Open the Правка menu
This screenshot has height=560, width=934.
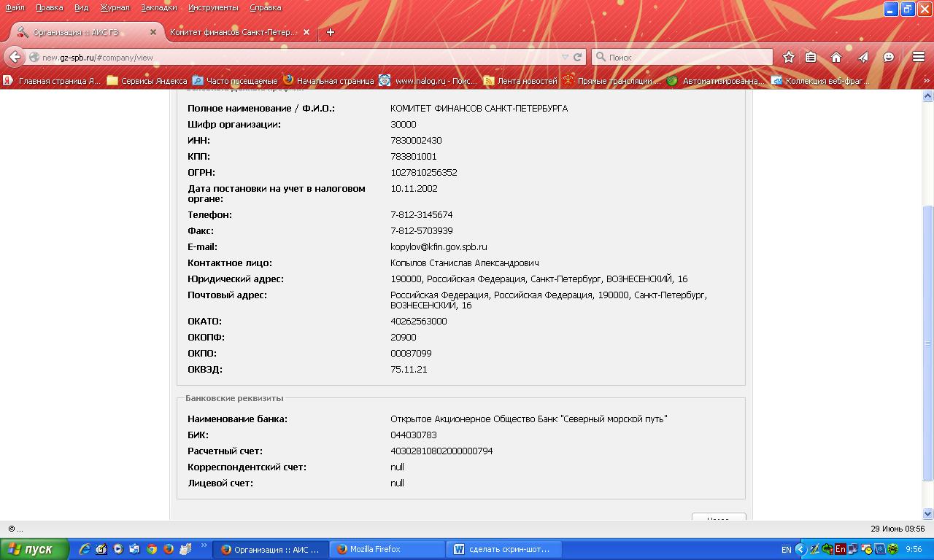point(49,7)
